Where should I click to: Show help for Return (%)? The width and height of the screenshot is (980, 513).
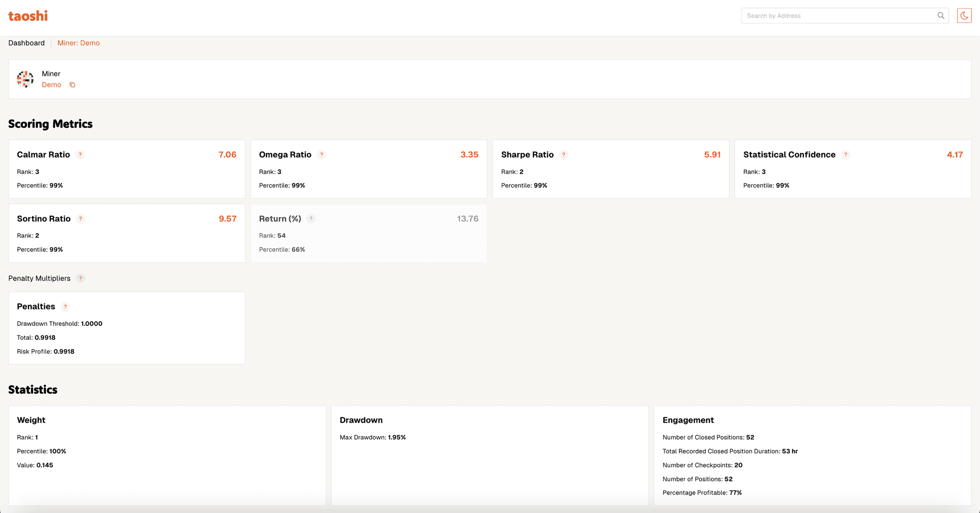click(x=311, y=219)
